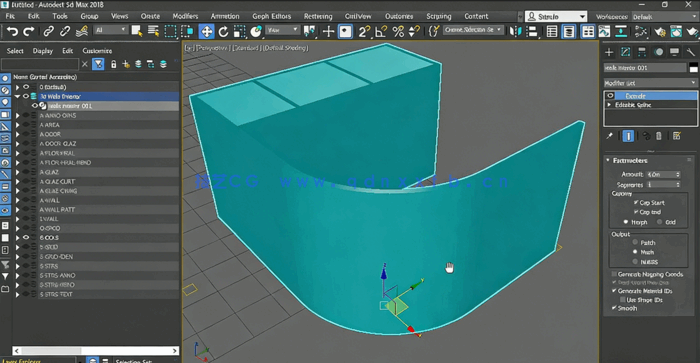The width and height of the screenshot is (700, 363).
Task: Click the Rectangular Selection Region icon
Action: coord(171,31)
